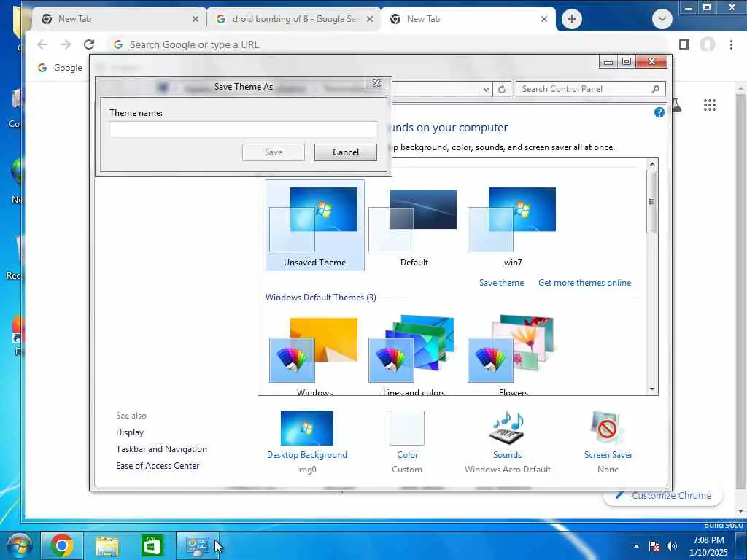Open the Chrome profile avatar
The width and height of the screenshot is (747, 560).
(x=708, y=44)
